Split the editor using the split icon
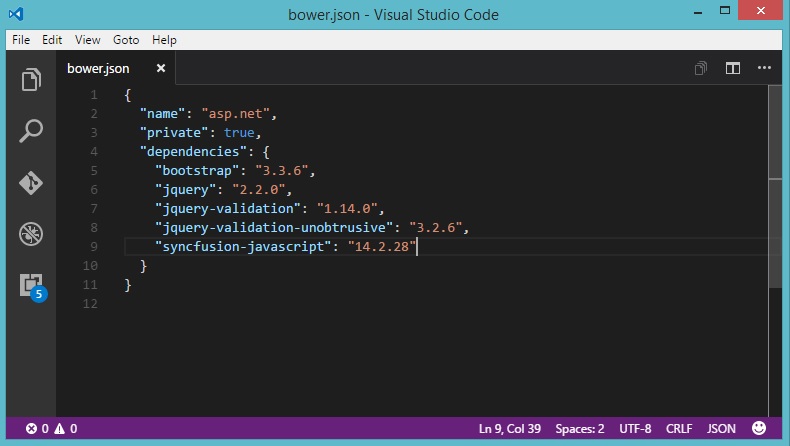The image size is (790, 446). [x=732, y=68]
